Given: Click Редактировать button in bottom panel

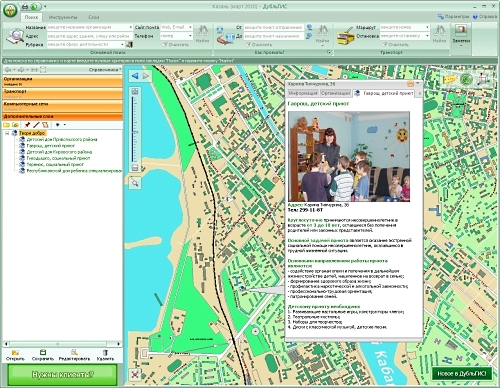Looking at the screenshot, I should (x=74, y=355).
